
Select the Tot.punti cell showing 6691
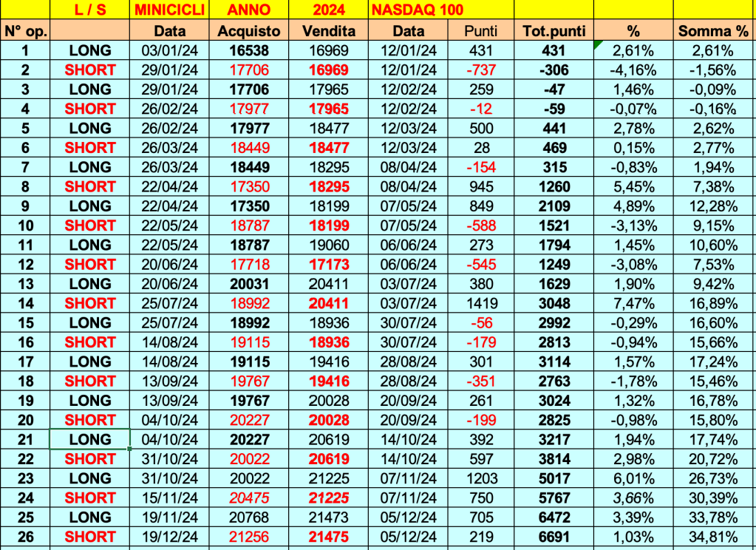coord(554,537)
